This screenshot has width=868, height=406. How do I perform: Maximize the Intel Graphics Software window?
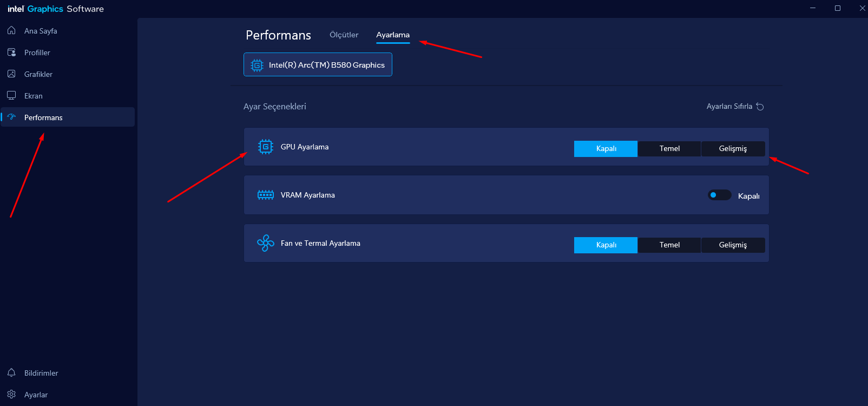click(x=838, y=8)
